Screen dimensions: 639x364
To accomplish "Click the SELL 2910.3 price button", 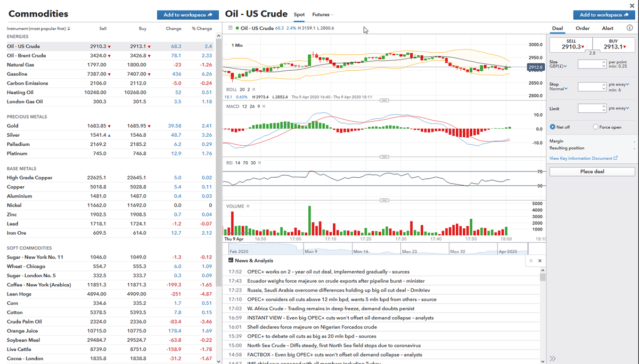I will tap(571, 44).
